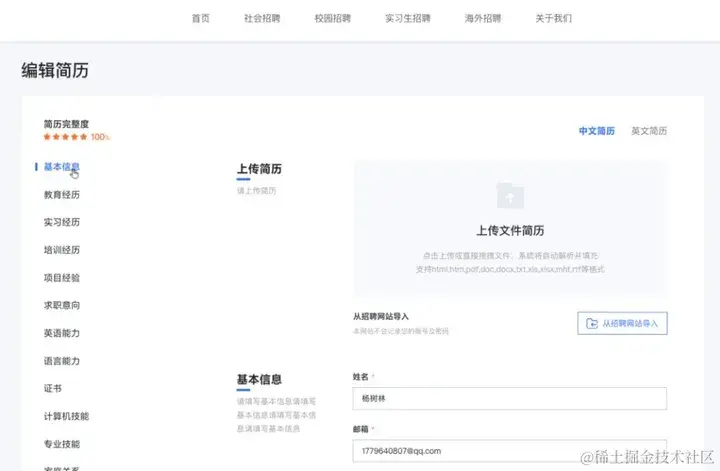Jump to 教育经历 section
Screen dimensions: 720x471
click(x=62, y=195)
